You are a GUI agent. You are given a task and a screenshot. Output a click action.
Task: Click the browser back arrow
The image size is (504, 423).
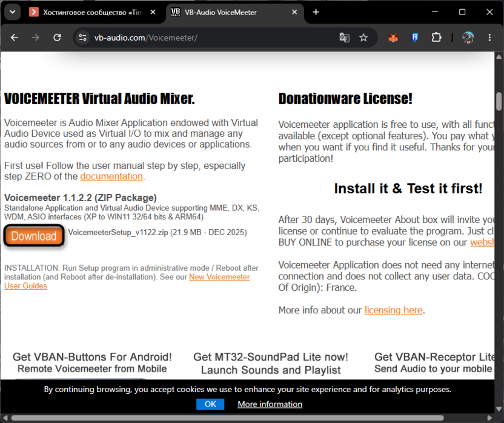click(x=14, y=38)
